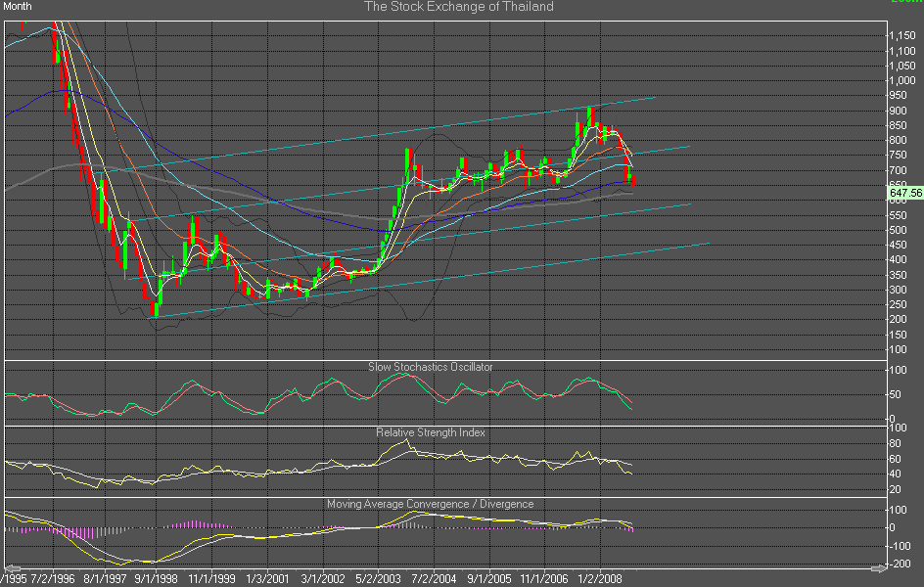Screen dimensions: 924x587
Task: Click the 1,050 price axis label
Action: pos(902,66)
